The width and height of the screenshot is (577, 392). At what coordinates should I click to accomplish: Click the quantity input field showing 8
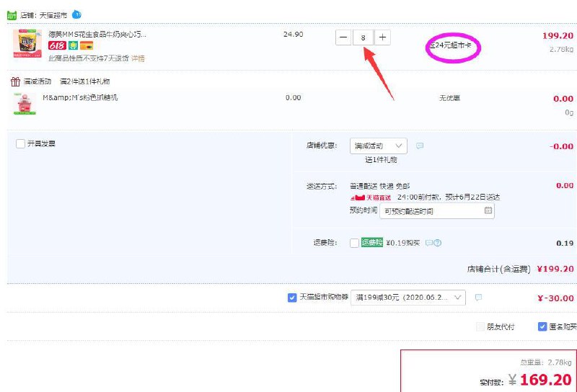coord(364,37)
